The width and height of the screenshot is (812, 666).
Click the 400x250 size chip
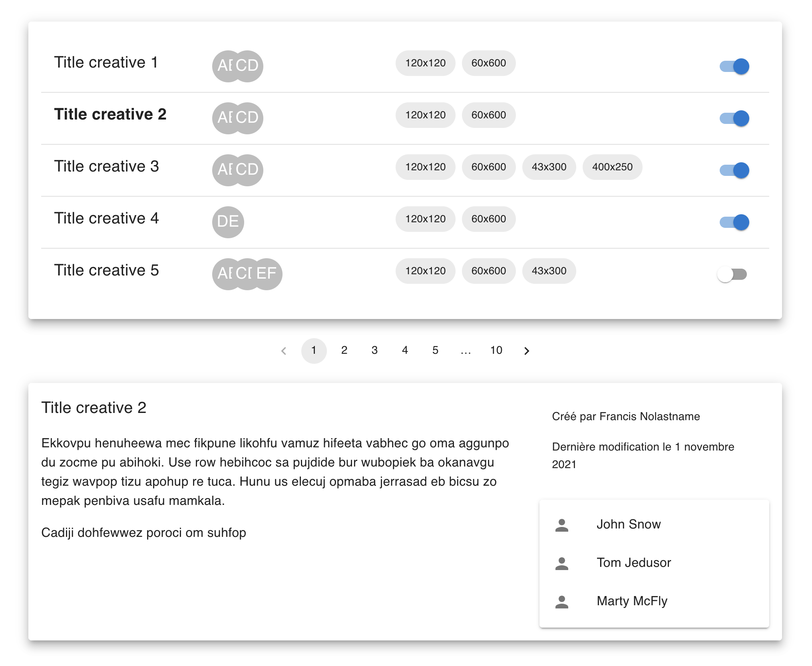[612, 167]
